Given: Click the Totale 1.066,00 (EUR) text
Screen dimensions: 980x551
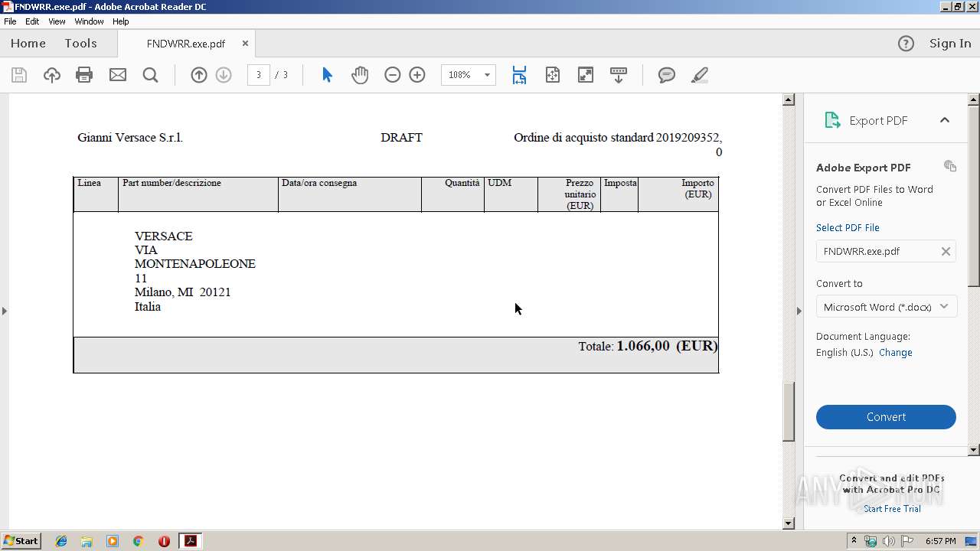Looking at the screenshot, I should (648, 346).
